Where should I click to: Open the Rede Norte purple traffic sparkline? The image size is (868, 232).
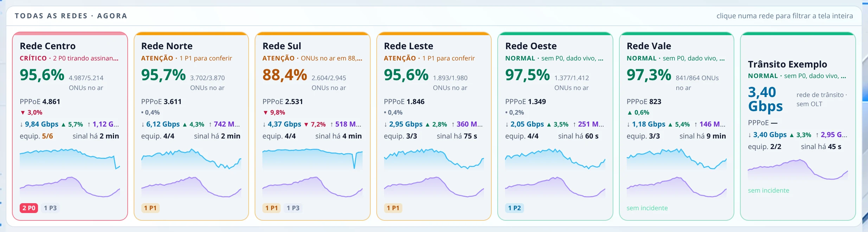click(191, 187)
